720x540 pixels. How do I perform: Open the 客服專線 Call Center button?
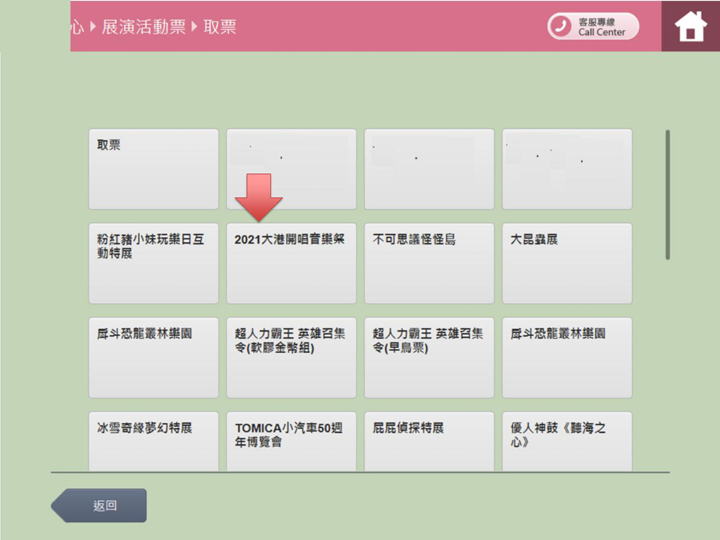[x=593, y=26]
